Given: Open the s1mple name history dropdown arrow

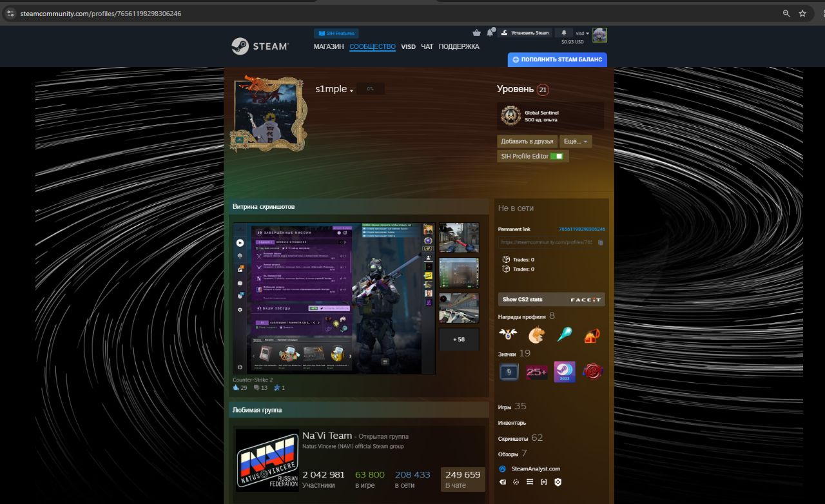Looking at the screenshot, I should pyautogui.click(x=352, y=91).
